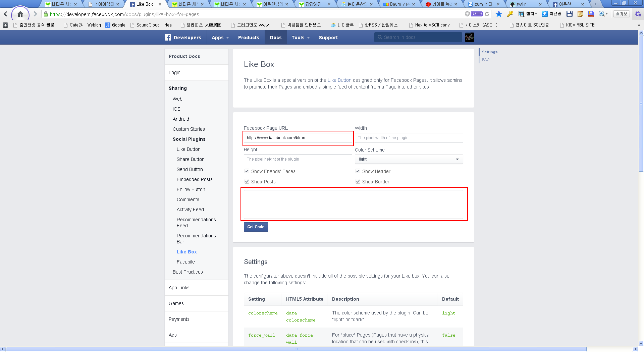The image size is (644, 352).
Task: Click the vertical scrollbar down arrow
Action: click(641, 343)
